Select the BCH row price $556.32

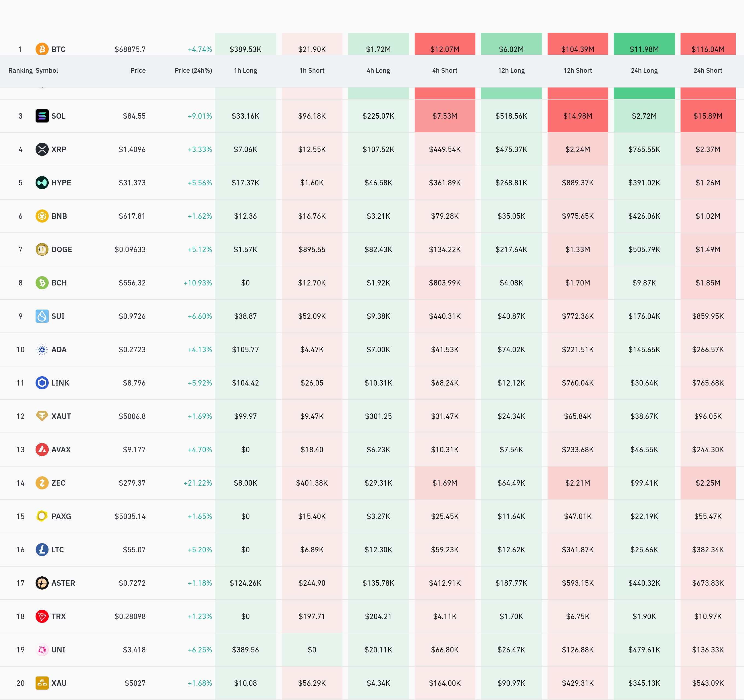point(132,283)
